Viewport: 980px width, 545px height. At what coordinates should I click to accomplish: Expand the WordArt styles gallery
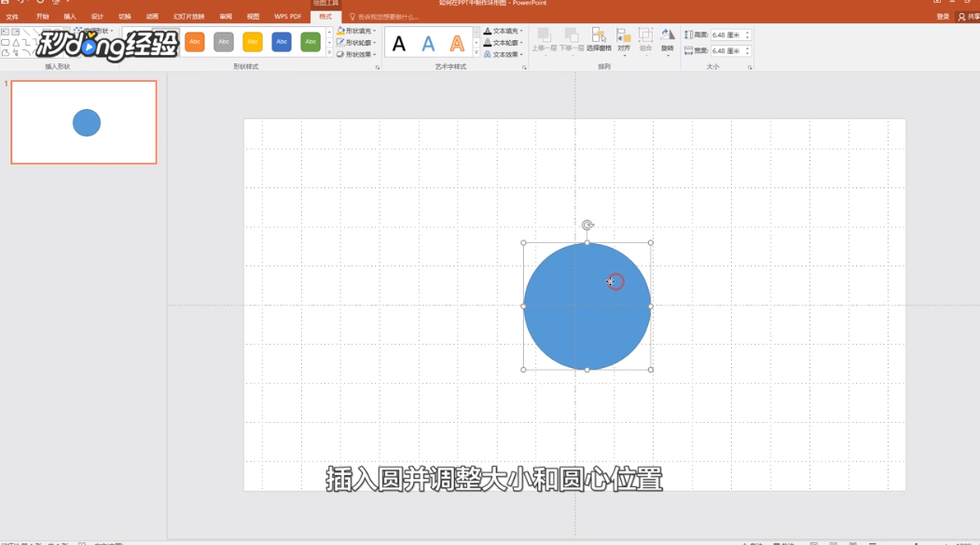click(x=476, y=54)
